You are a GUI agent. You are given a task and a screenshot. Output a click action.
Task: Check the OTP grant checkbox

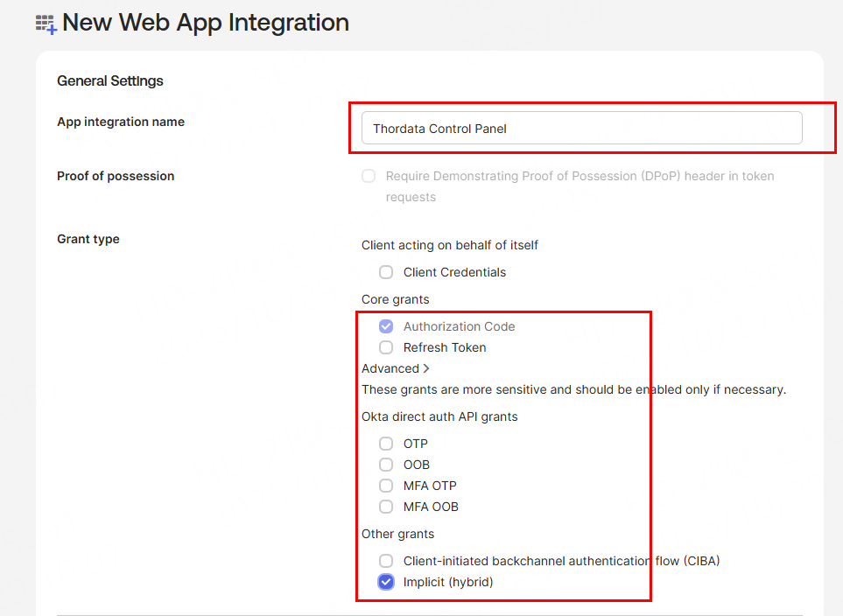tap(386, 444)
